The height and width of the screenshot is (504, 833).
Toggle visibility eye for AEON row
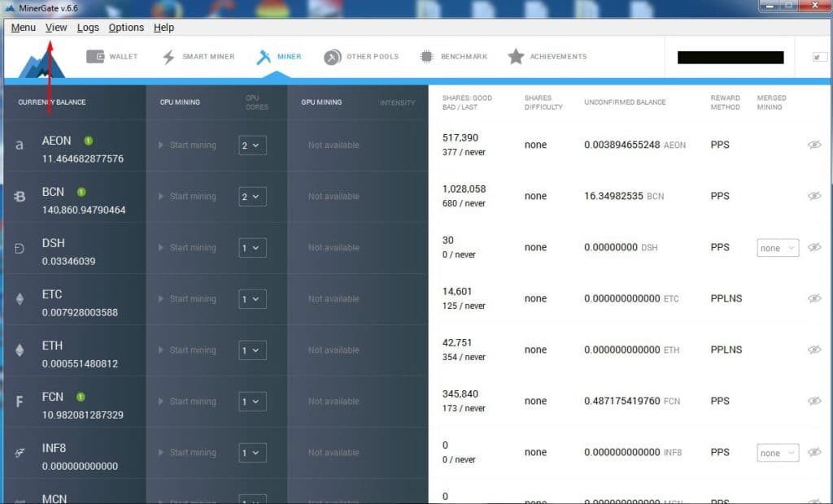(x=814, y=145)
